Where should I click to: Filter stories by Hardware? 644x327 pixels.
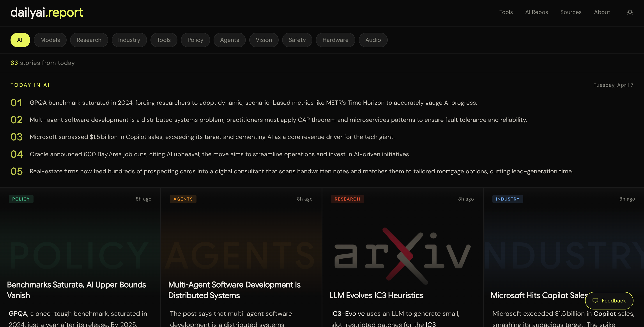click(x=335, y=40)
